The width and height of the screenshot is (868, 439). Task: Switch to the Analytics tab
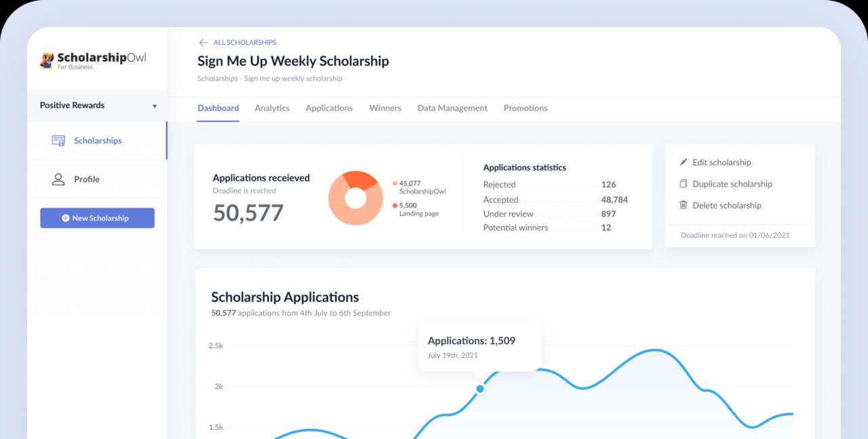point(272,108)
